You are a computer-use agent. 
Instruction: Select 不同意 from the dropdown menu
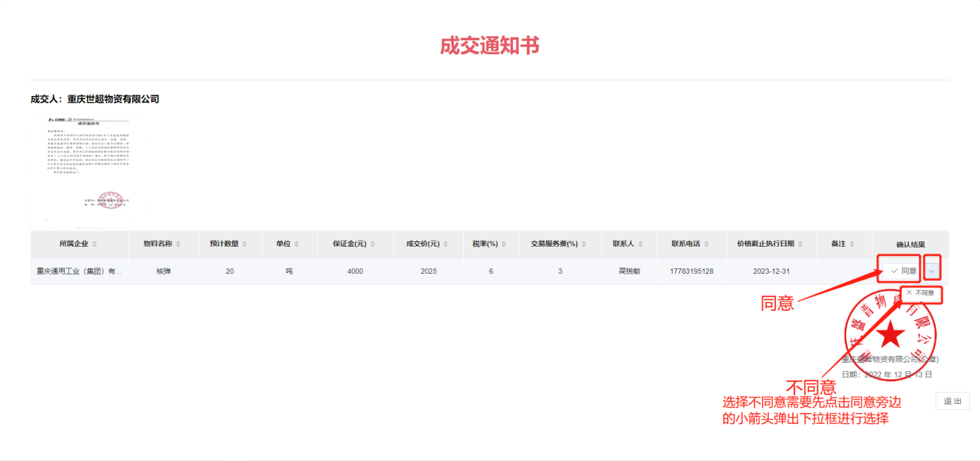920,294
